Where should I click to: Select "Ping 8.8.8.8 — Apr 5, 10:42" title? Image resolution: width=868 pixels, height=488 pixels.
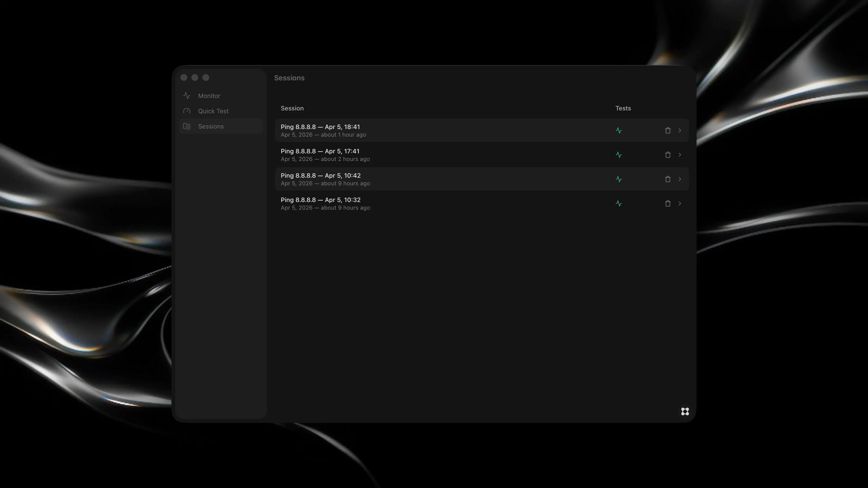(x=320, y=175)
